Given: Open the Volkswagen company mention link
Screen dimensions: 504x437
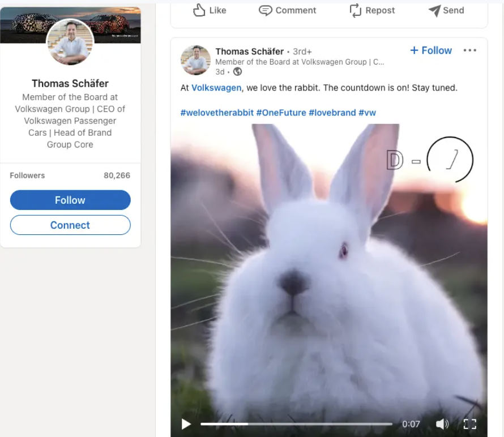Looking at the screenshot, I should click(216, 88).
